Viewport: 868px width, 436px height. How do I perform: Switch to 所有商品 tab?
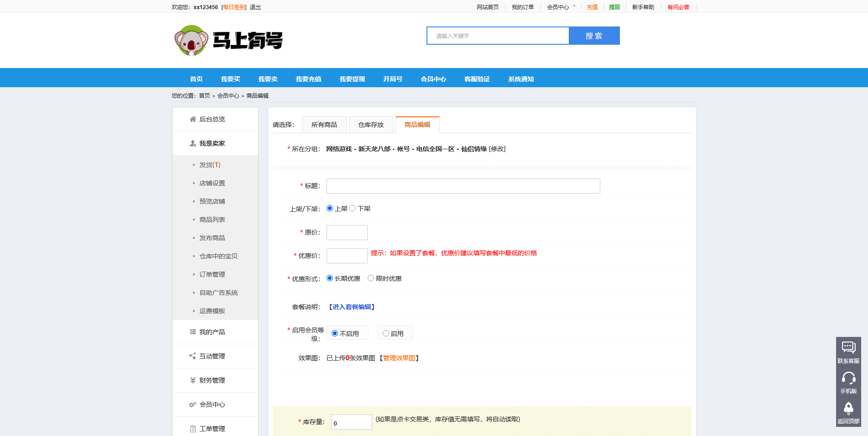(324, 125)
